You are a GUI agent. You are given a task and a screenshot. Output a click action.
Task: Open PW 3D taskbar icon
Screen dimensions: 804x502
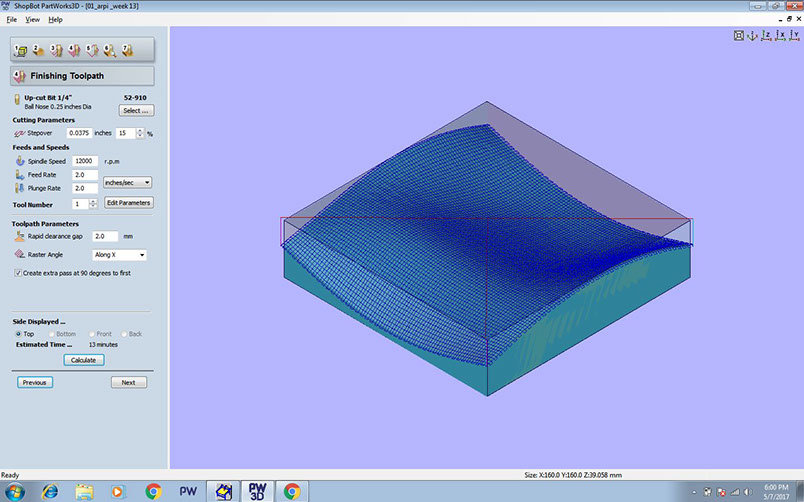click(257, 491)
